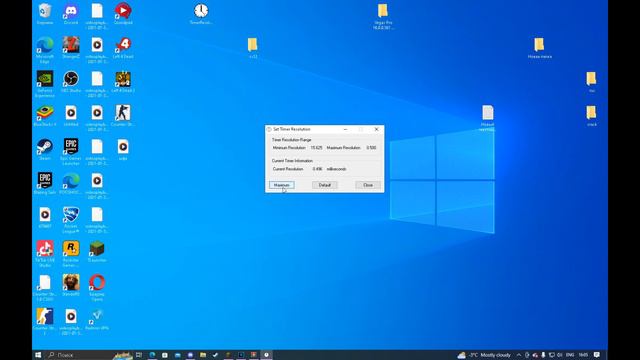Image resolution: width=640 pixels, height=360 pixels.
Task: Select the OBS Studio desktop shortcut
Action: [71, 81]
